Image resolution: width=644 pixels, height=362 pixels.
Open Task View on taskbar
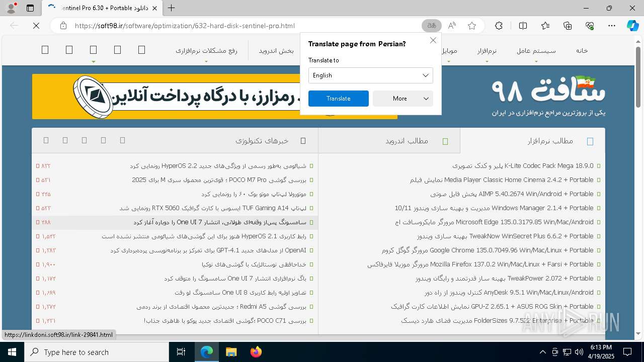[x=181, y=352]
